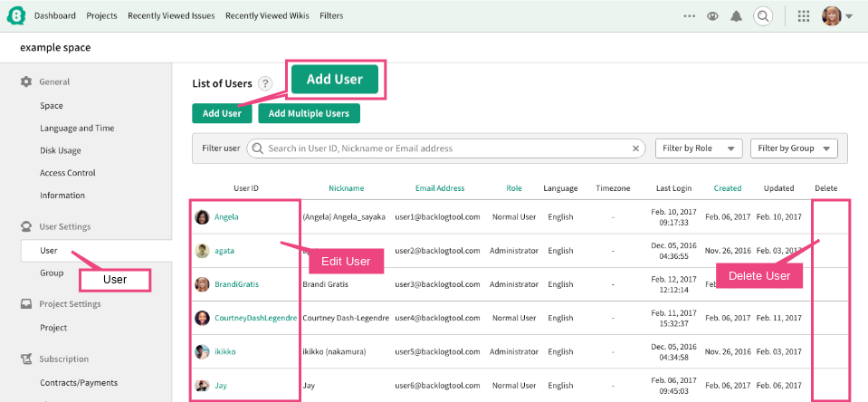Image resolution: width=868 pixels, height=402 pixels.
Task: Sort by Nickname column header
Action: click(x=347, y=188)
